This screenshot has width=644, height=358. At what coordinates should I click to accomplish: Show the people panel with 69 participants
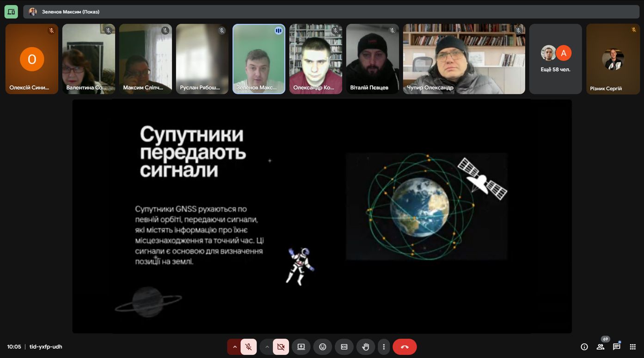coord(600,347)
